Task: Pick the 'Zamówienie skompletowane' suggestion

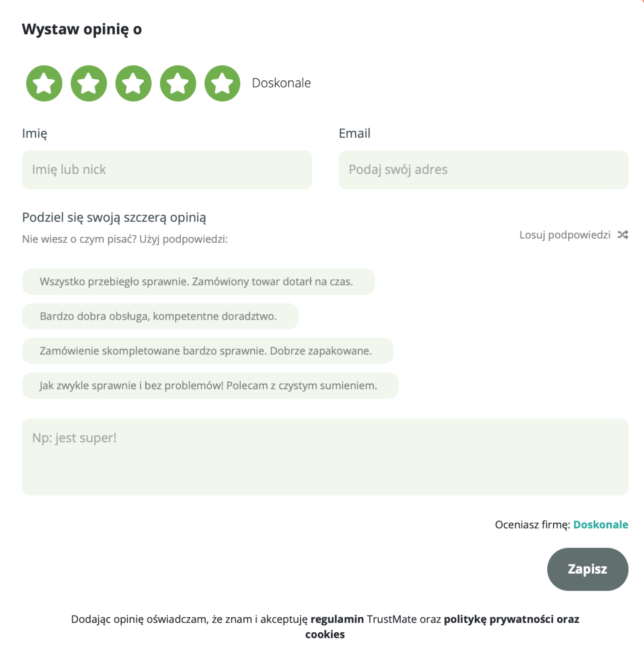Action: click(x=207, y=351)
